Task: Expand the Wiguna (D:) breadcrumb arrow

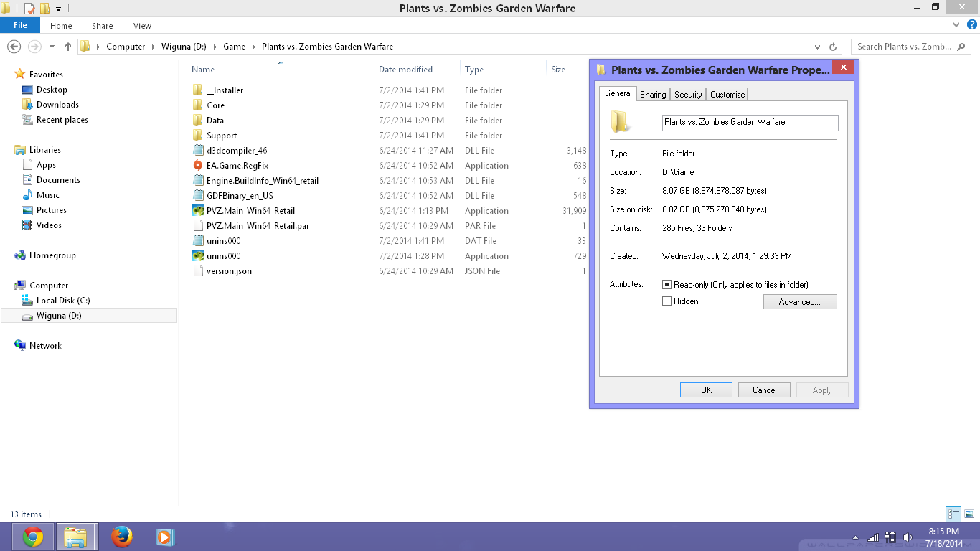Action: [215, 47]
